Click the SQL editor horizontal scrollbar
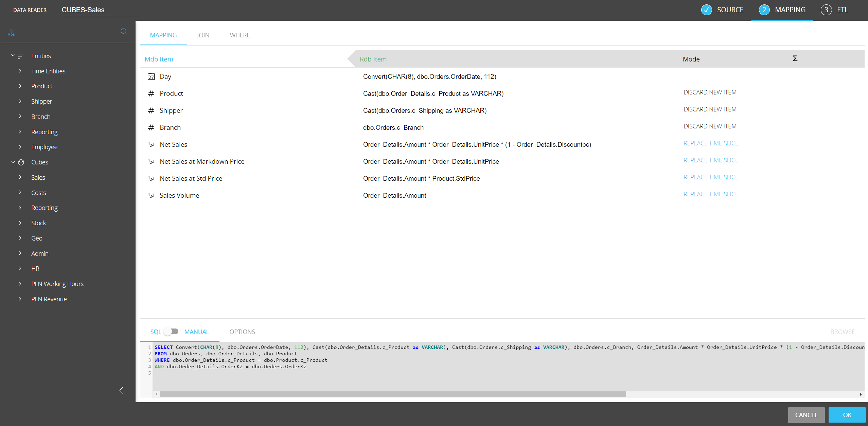This screenshot has height=426, width=868. pyautogui.click(x=392, y=394)
